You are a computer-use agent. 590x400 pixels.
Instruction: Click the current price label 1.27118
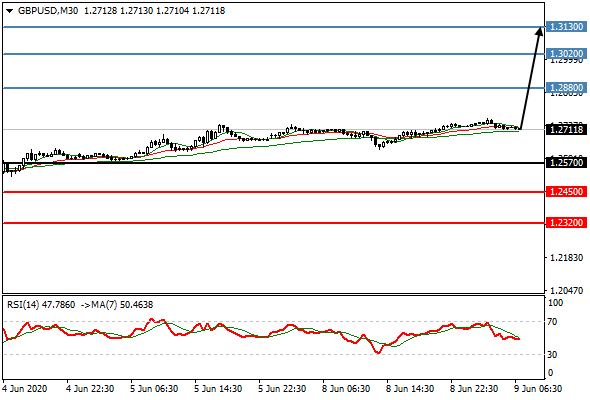tap(566, 130)
